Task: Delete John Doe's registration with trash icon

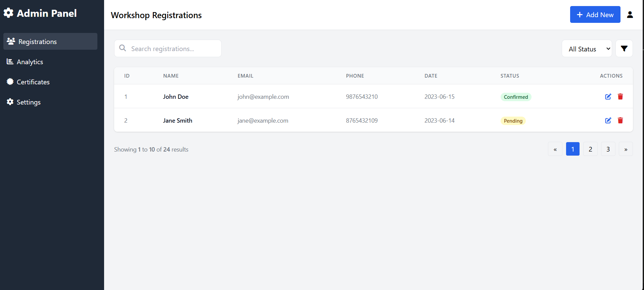Action: tap(620, 97)
